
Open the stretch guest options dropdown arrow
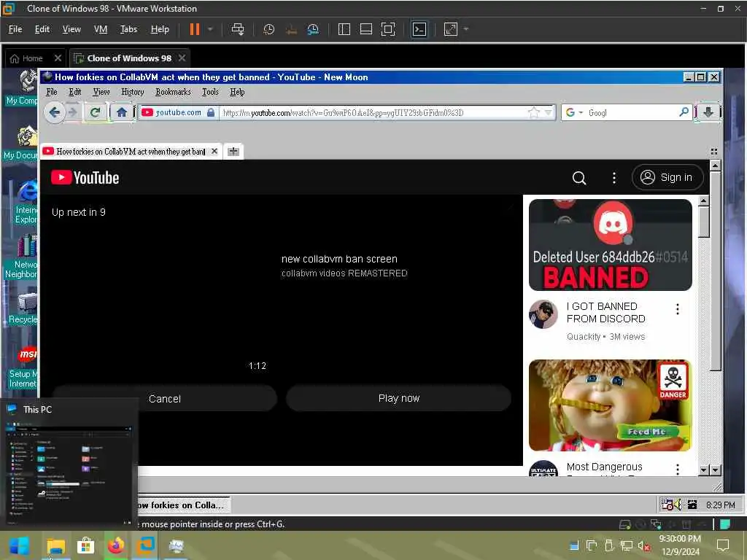pos(466,29)
